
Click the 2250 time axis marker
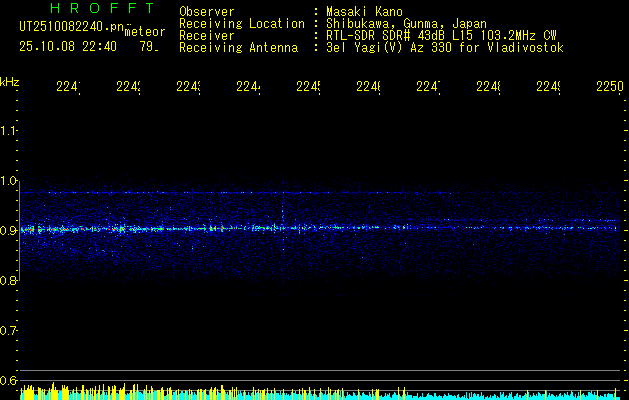coord(610,87)
